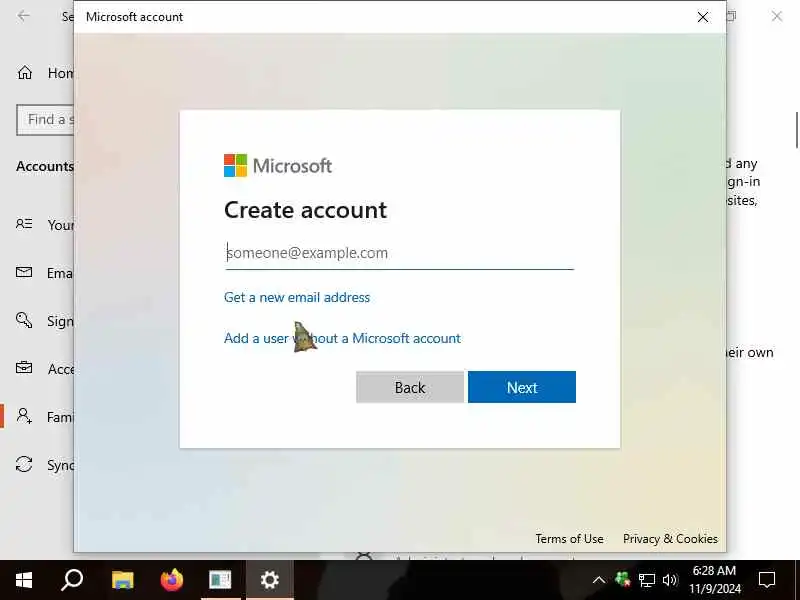The image size is (800, 600).
Task: Open Privacy & Cookies link
Action: [x=670, y=539]
